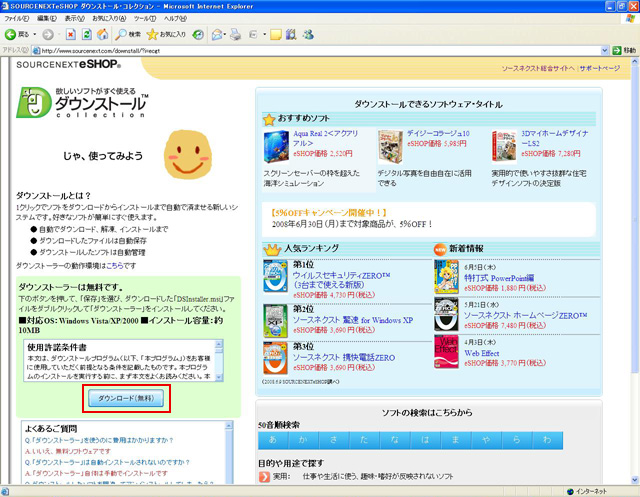The height and width of the screenshot is (497, 640).
Task: Click the 驚速 for Windows XP package image
Action: 276,320
